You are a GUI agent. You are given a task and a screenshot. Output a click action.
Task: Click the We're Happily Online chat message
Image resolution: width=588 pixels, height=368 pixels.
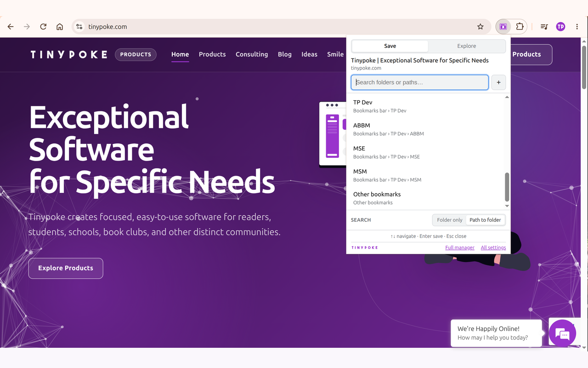[x=496, y=333]
